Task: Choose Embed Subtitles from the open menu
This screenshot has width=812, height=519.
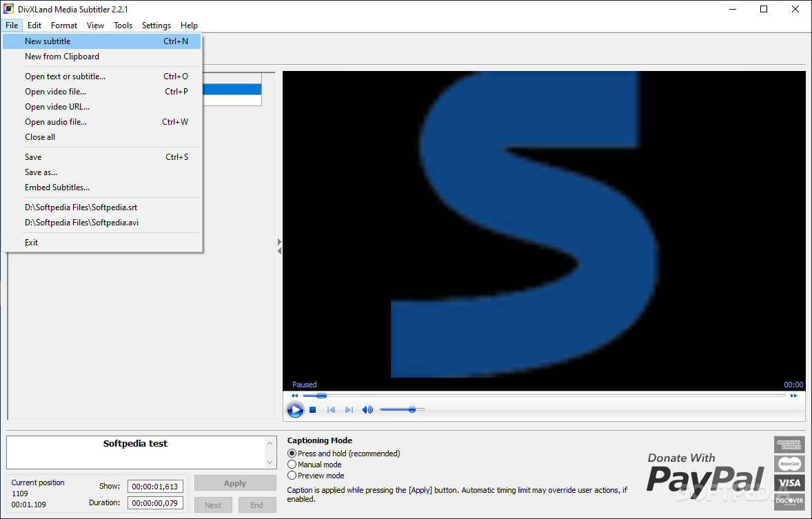Action: coord(57,187)
